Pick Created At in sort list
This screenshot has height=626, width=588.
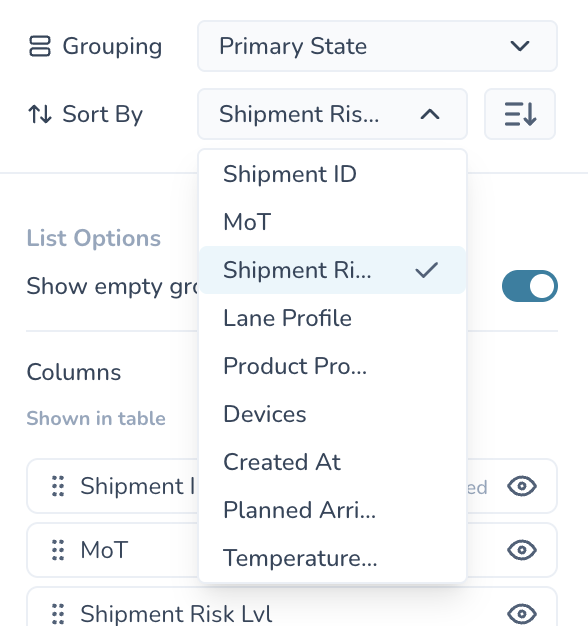[x=333, y=462]
